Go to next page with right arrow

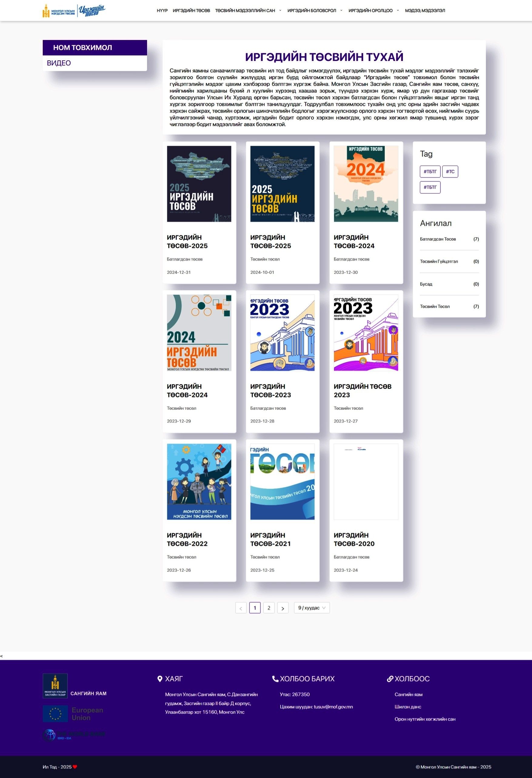tap(283, 608)
